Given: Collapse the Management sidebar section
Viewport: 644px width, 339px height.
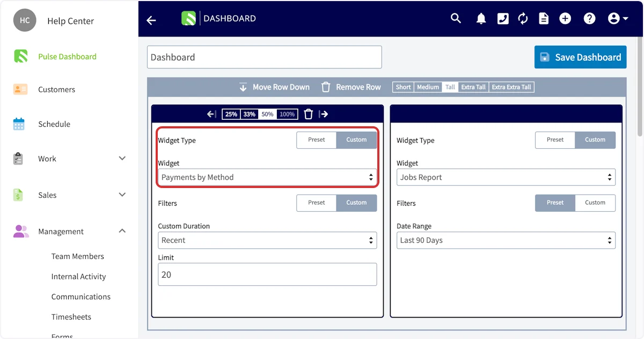Looking at the screenshot, I should [x=122, y=231].
